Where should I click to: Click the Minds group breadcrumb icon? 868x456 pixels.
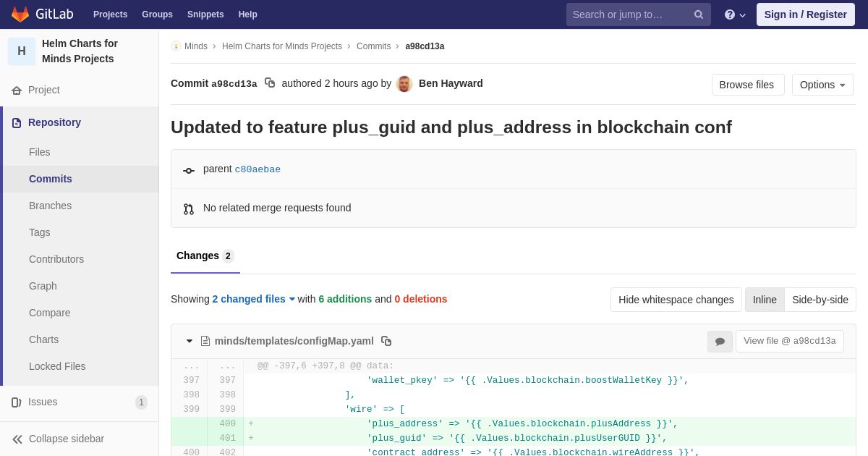(x=176, y=46)
